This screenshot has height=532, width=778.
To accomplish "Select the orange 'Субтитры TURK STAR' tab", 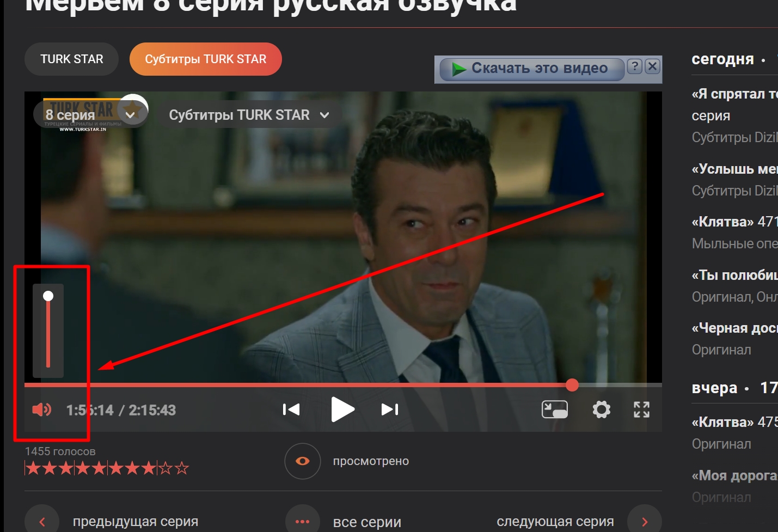I will tap(205, 59).
